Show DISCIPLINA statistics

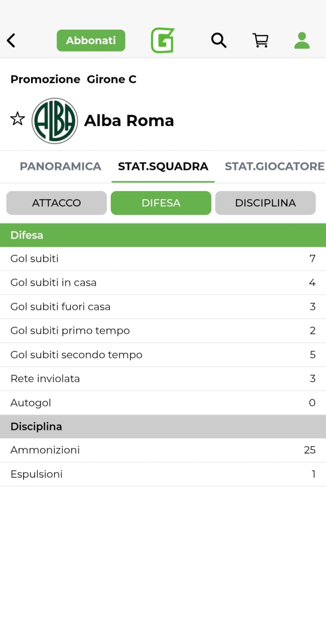tap(265, 203)
